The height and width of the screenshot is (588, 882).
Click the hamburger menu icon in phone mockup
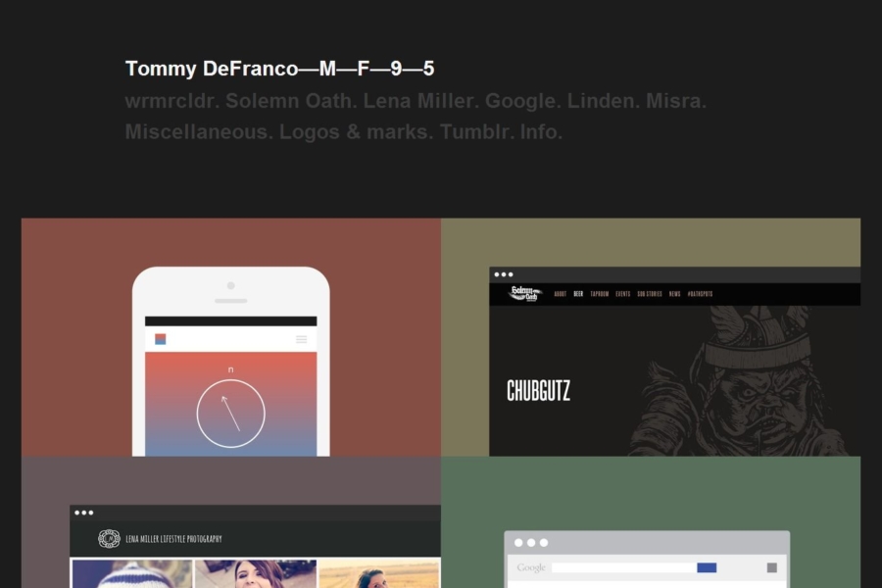(302, 339)
